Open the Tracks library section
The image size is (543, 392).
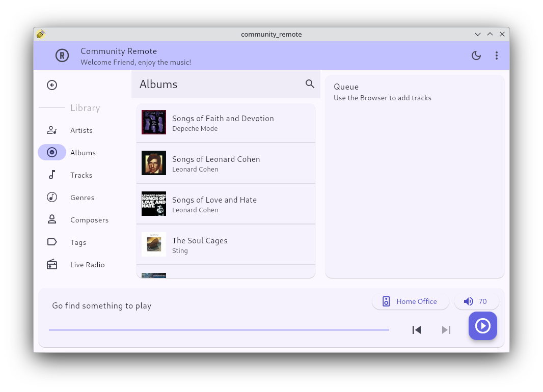click(x=83, y=175)
